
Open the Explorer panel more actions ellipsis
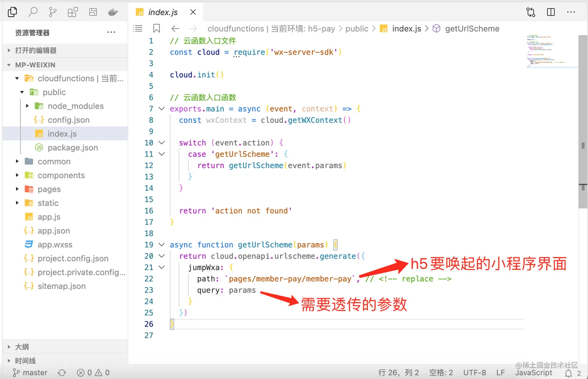tap(111, 32)
